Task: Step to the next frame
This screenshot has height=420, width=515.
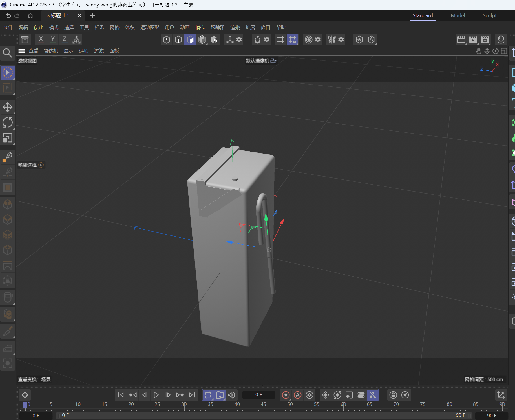Action: [168, 395]
